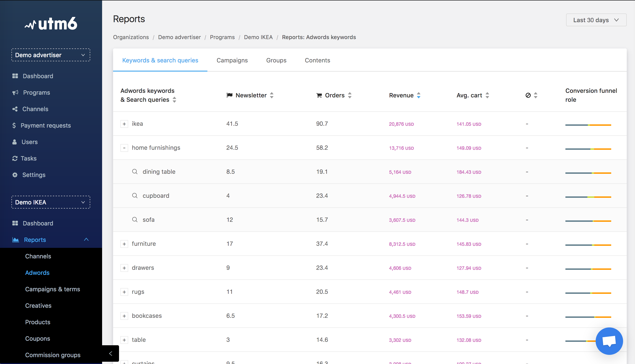
Task: Sort by Newsletter column arrows
Action: coord(271,95)
